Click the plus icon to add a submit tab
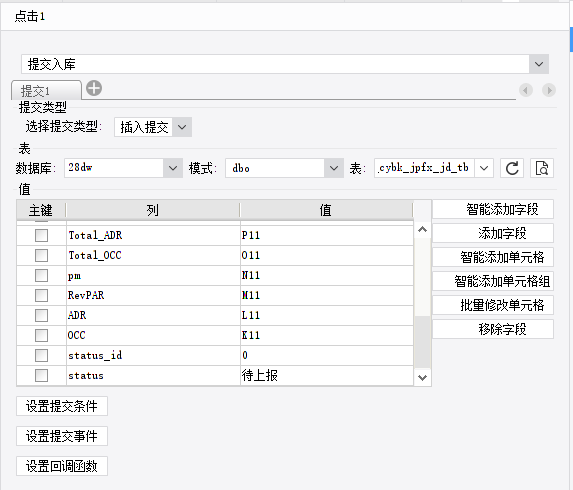This screenshot has width=573, height=490. coord(94,88)
